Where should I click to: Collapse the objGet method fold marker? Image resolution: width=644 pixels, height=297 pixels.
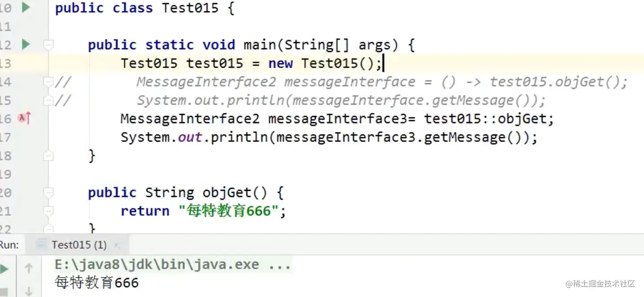(49, 192)
